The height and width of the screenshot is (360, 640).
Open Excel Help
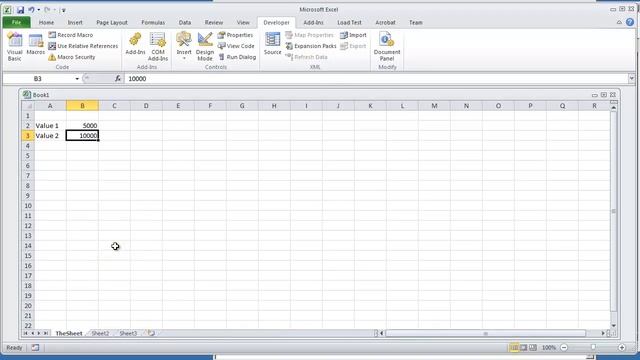[x=630, y=22]
